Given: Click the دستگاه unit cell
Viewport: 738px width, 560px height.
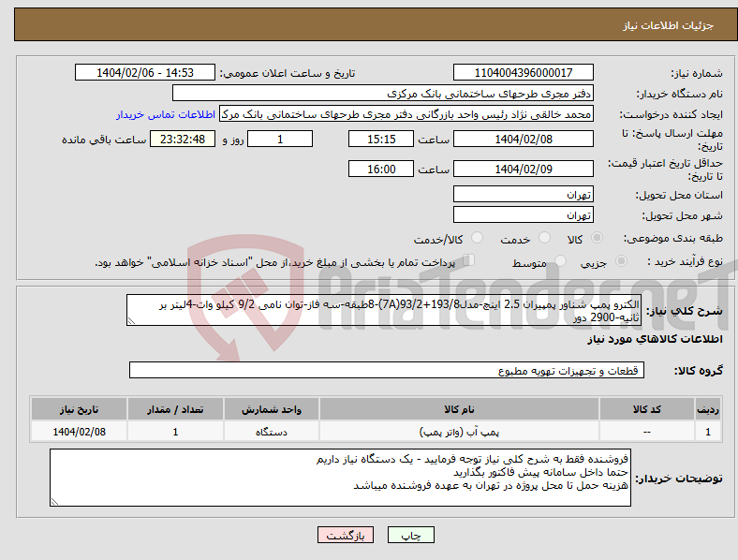Looking at the screenshot, I should tap(272, 431).
